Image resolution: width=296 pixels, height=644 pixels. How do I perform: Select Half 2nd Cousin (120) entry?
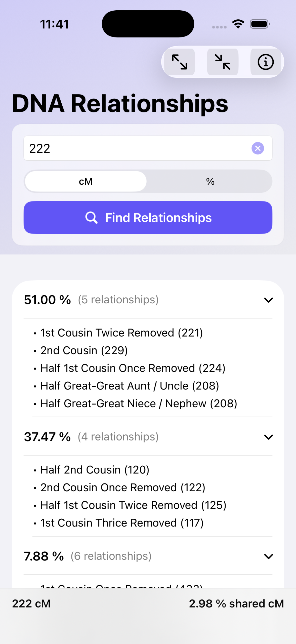click(x=95, y=470)
